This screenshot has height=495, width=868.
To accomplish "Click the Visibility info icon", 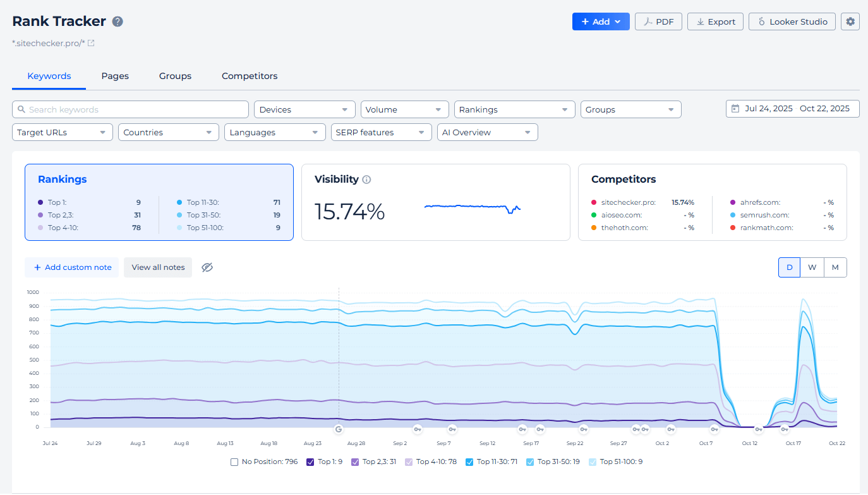I will tap(366, 180).
